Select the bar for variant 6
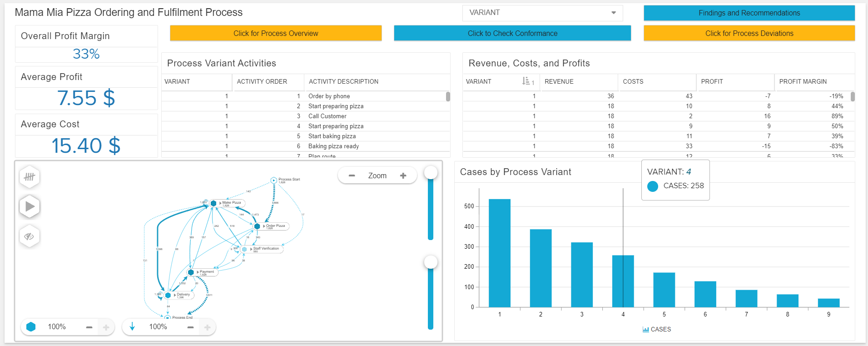 point(705,294)
